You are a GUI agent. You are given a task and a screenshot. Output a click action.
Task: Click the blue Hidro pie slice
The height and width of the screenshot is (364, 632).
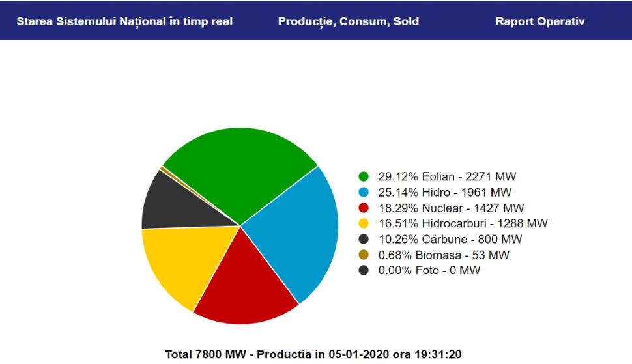click(x=296, y=228)
